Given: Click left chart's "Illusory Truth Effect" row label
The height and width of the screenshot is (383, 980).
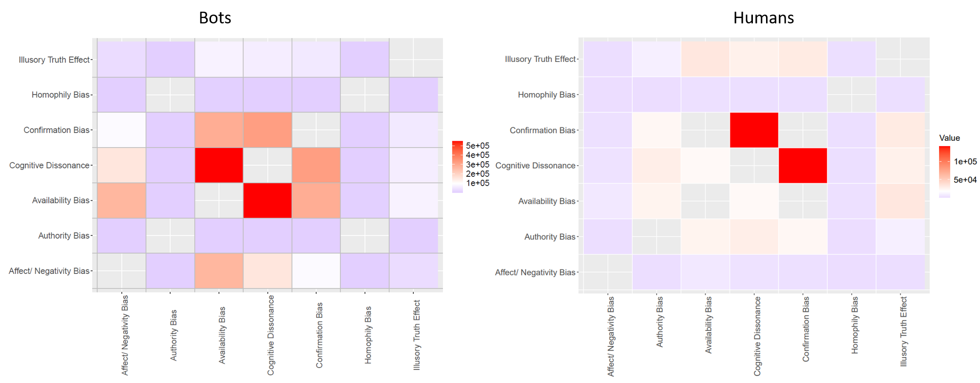Looking at the screenshot, I should (x=54, y=59).
